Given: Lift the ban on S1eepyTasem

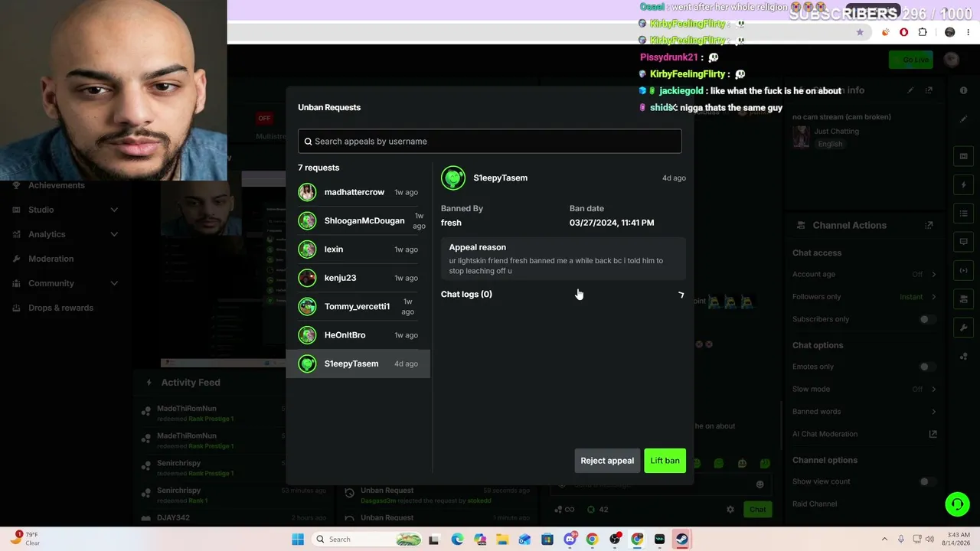Looking at the screenshot, I should (x=665, y=461).
